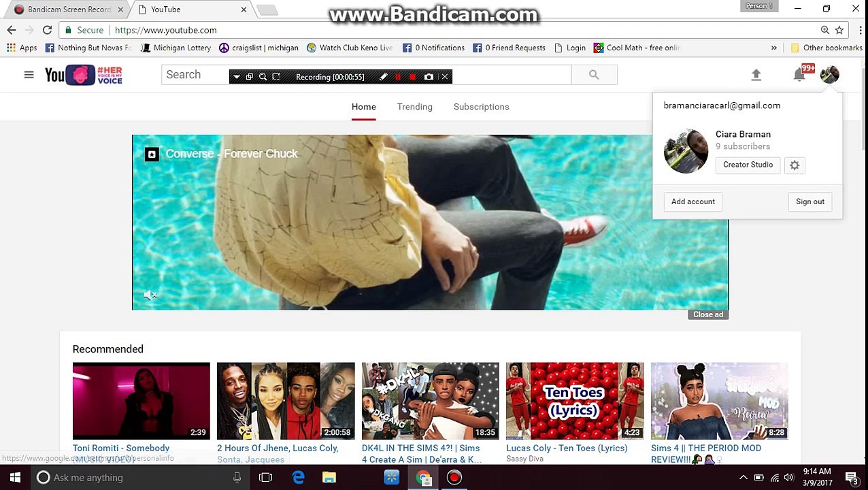This screenshot has width=868, height=490.
Task: Click Lucas Coly - Ten Toes title link
Action: pyautogui.click(x=567, y=448)
